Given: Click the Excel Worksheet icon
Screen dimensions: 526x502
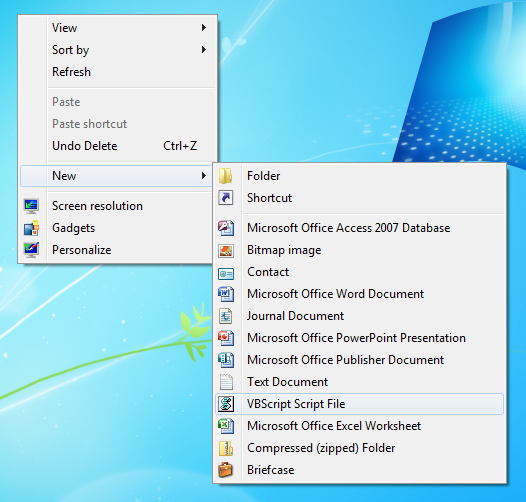Looking at the screenshot, I should tap(226, 426).
